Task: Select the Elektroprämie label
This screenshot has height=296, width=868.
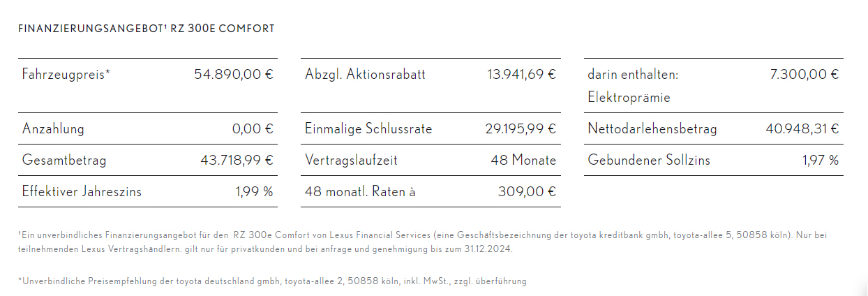Action: click(629, 98)
